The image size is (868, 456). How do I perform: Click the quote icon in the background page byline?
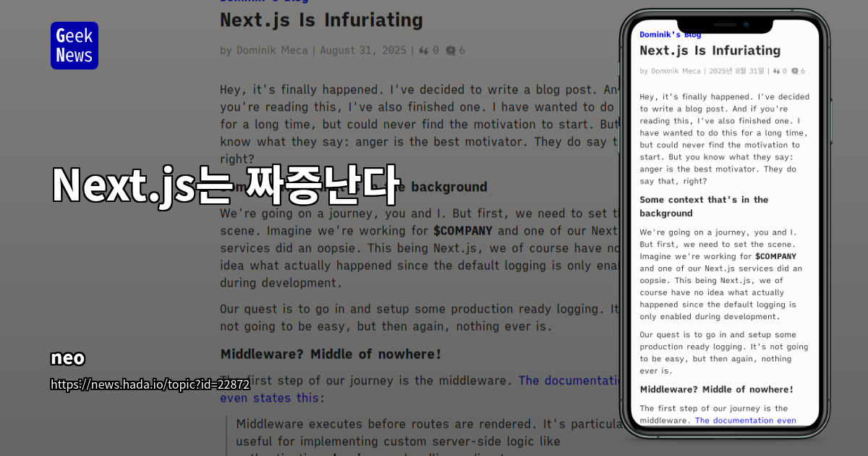click(425, 51)
